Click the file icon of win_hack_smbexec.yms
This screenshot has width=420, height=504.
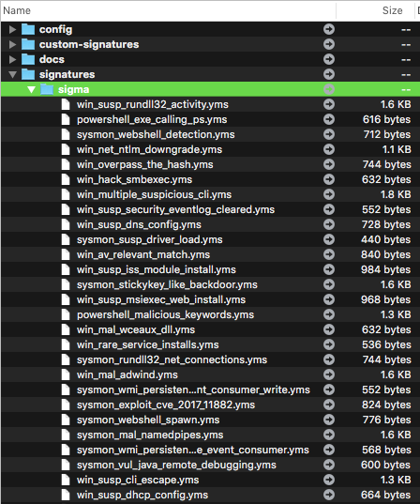click(x=66, y=179)
